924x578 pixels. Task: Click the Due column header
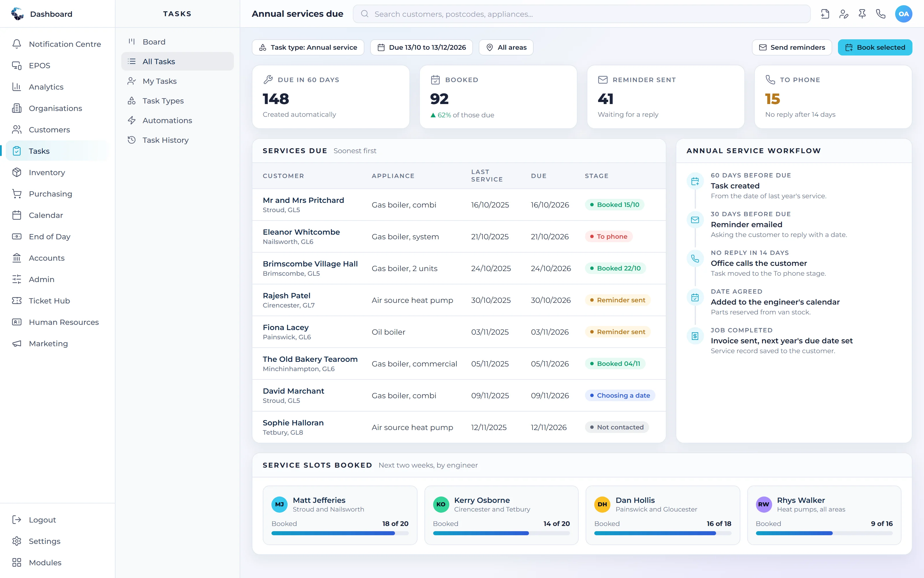[x=538, y=176]
